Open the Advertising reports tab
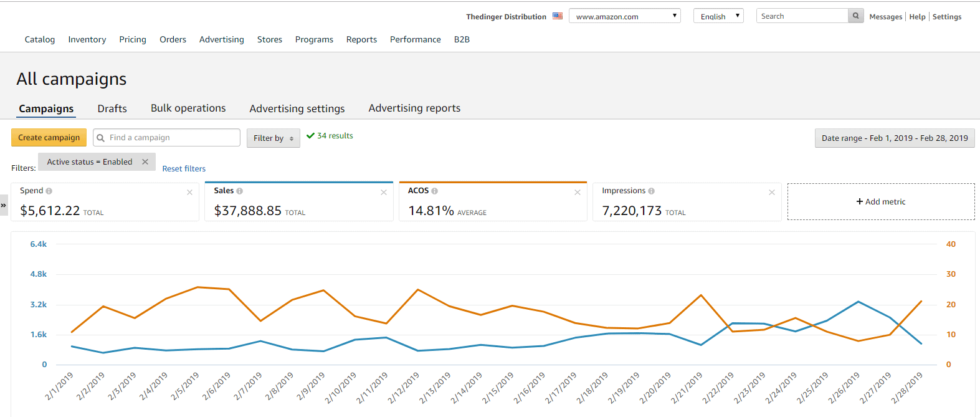This screenshot has height=417, width=980. (x=414, y=108)
